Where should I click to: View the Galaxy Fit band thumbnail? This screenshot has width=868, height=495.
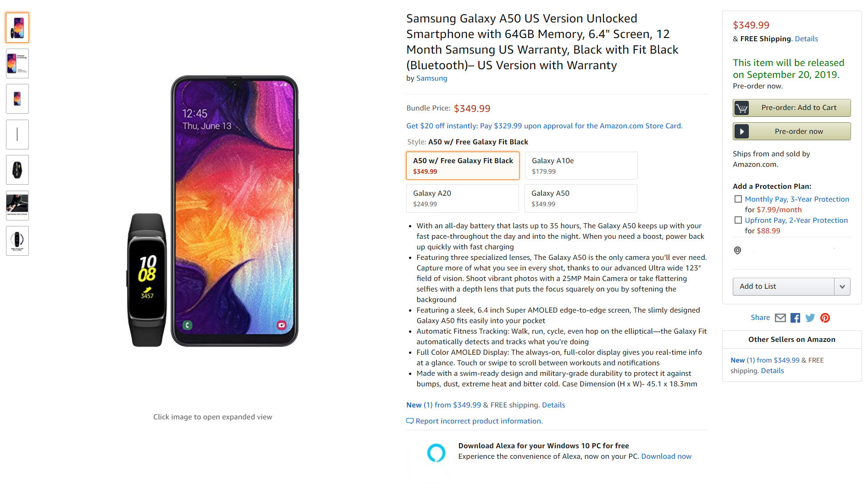(x=17, y=170)
